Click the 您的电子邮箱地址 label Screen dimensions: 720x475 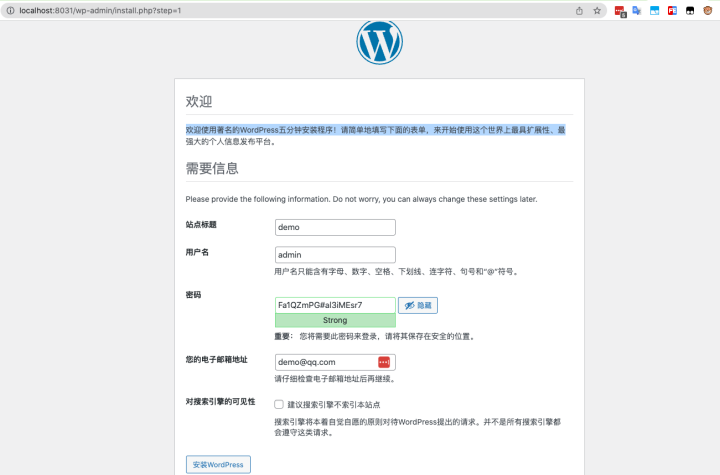coord(217,360)
